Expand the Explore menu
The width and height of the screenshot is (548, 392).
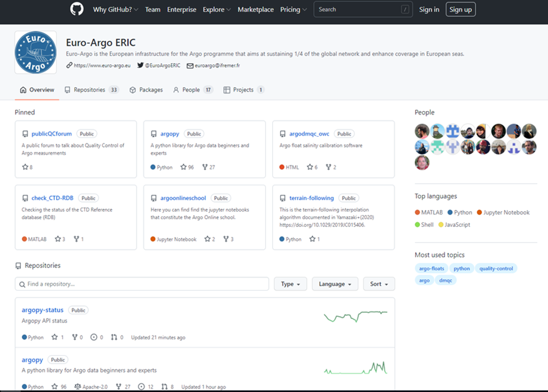tap(217, 9)
